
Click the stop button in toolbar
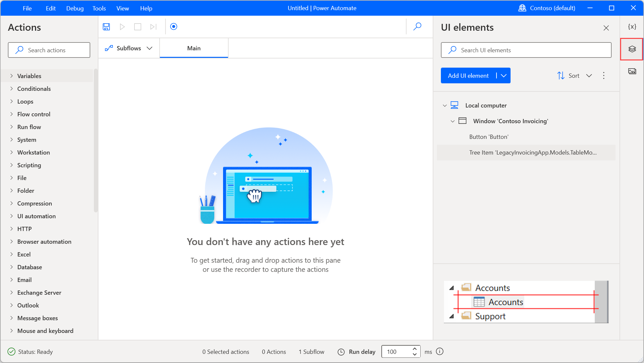138,26
